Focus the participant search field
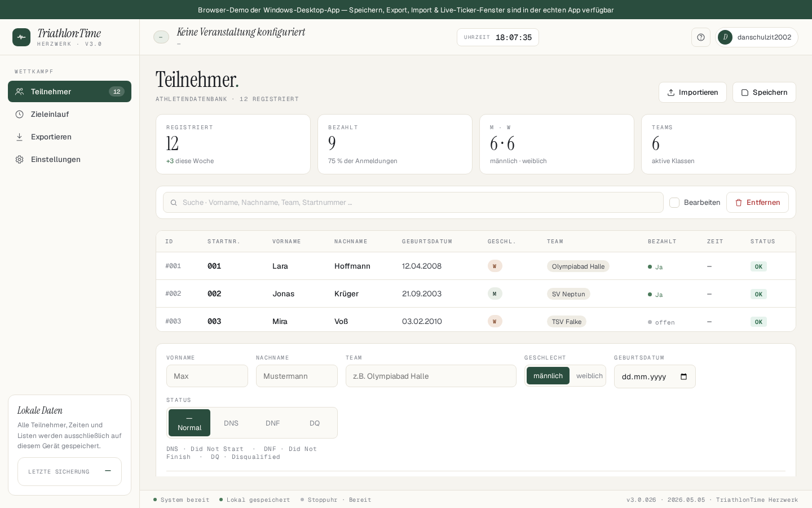The image size is (812, 508). [413, 203]
